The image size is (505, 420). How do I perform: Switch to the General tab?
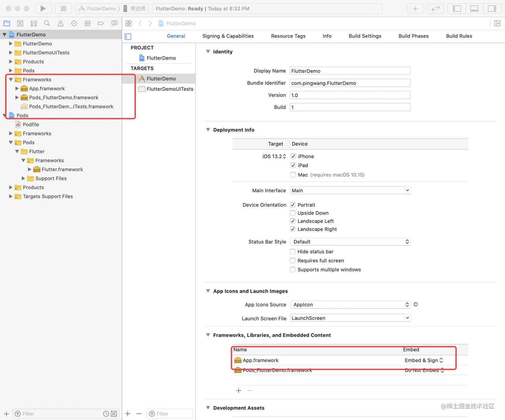pyautogui.click(x=176, y=36)
